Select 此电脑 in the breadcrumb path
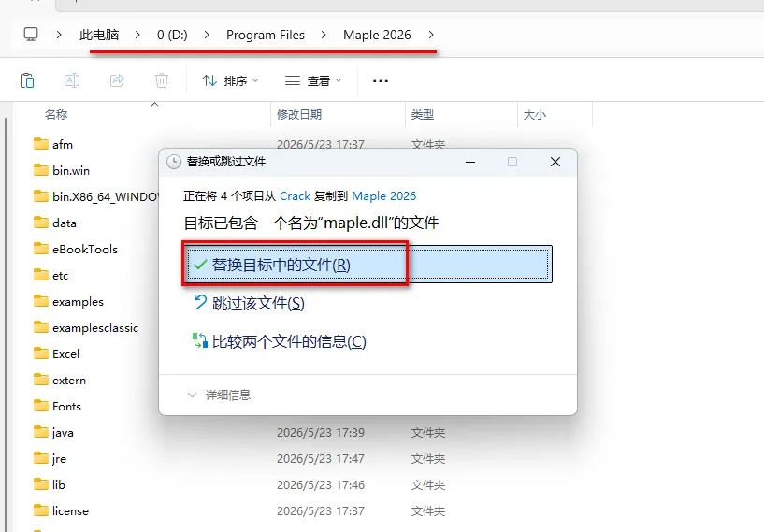Viewport: 764px width, 532px height. pyautogui.click(x=99, y=35)
